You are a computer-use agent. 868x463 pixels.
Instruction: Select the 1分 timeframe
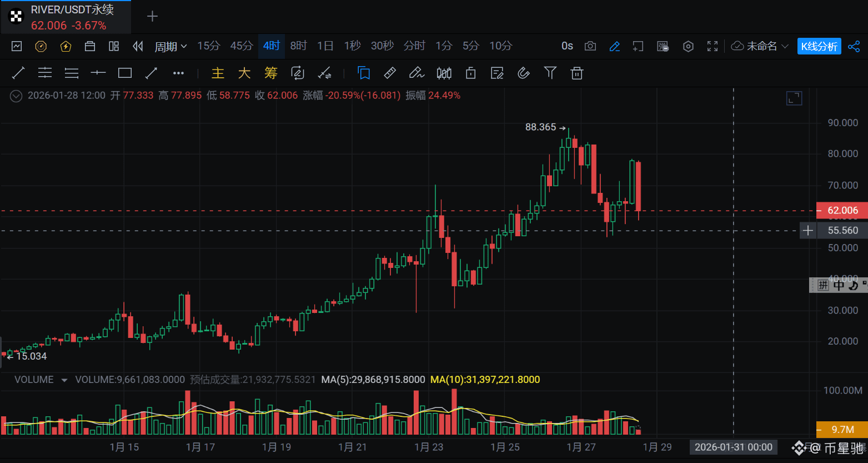(x=444, y=46)
